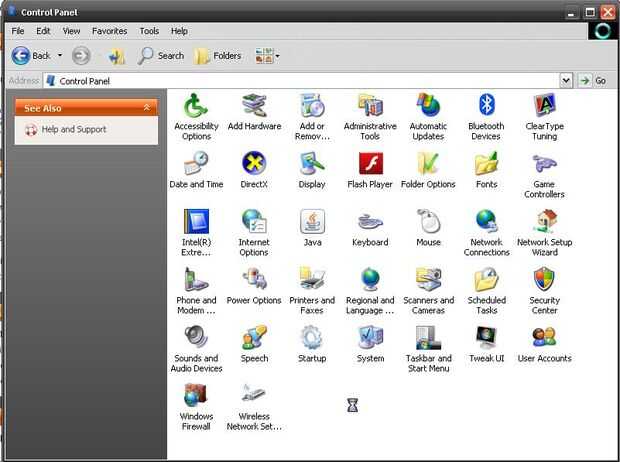Open the Tools menu
Screen dimensions: 620x462
click(149, 31)
